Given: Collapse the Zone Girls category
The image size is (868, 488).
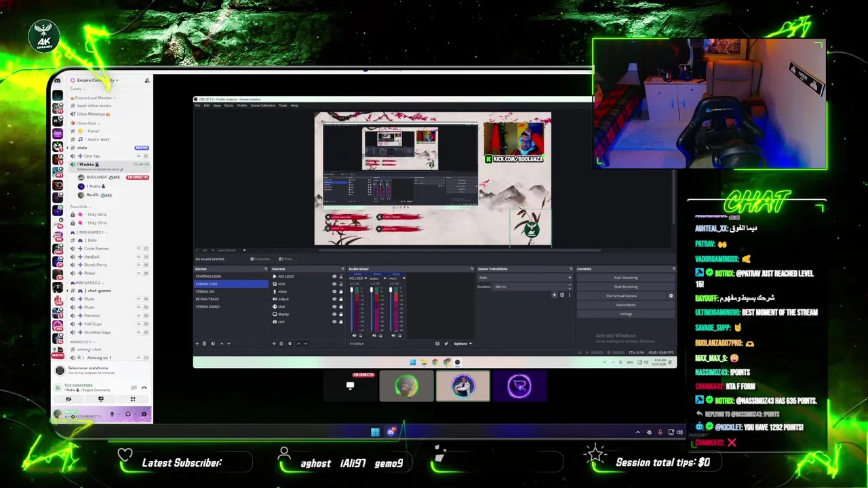Looking at the screenshot, I should [80, 207].
